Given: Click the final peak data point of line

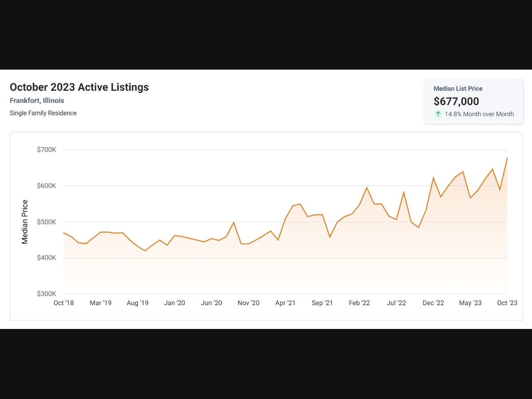Looking at the screenshot, I should pos(507,158).
